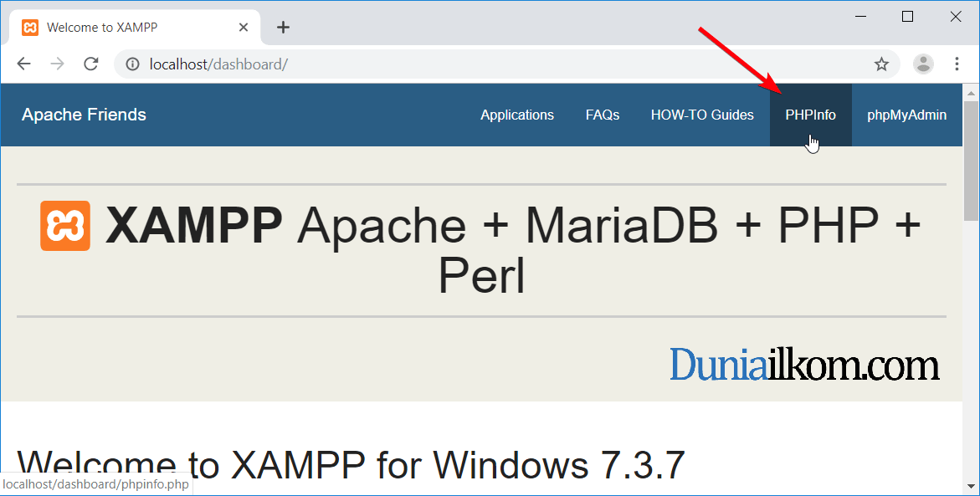This screenshot has width=980, height=496.
Task: Go back with the browser back arrow
Action: click(23, 64)
